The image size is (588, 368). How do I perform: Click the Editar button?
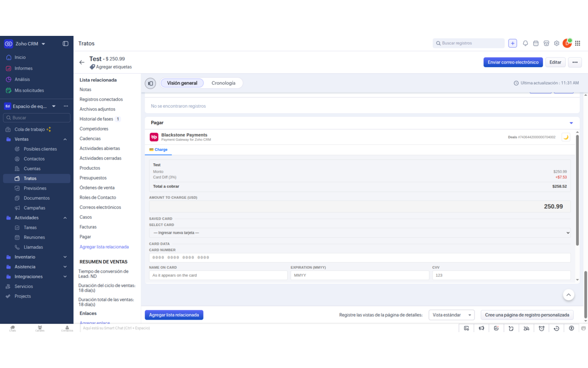coord(555,62)
